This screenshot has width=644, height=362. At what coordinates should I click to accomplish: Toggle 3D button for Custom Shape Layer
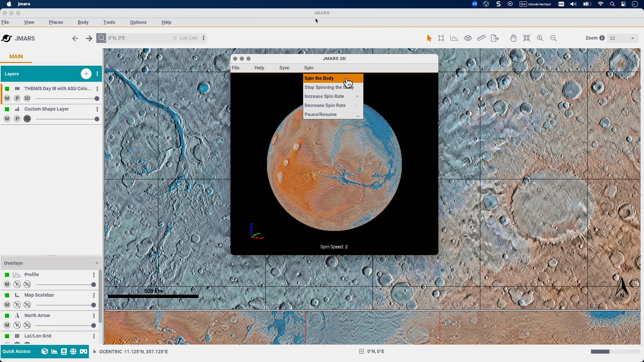coord(27,119)
